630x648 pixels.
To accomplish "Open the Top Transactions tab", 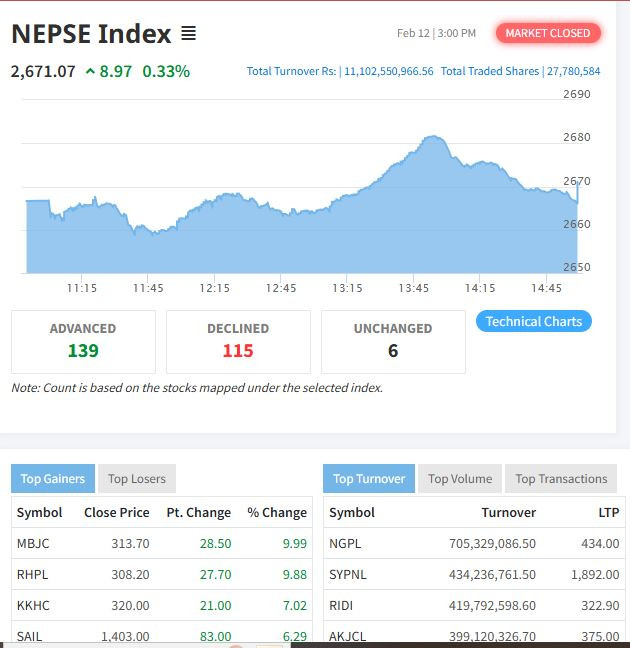I will 561,479.
